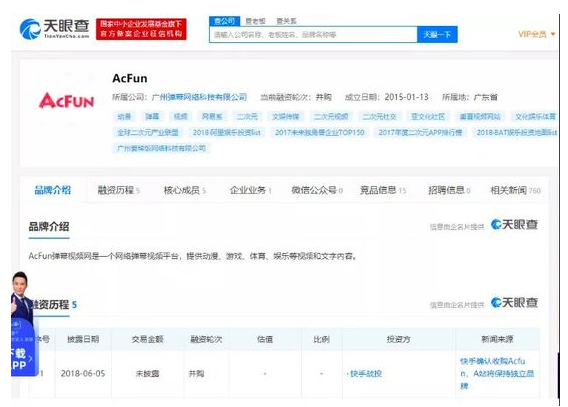Click the 弹幕 tag
Screen dimensions: 568x407
coord(152,116)
